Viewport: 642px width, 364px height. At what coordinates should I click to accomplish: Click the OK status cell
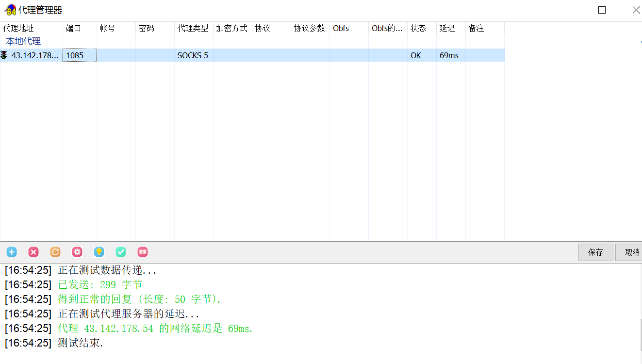pos(422,55)
